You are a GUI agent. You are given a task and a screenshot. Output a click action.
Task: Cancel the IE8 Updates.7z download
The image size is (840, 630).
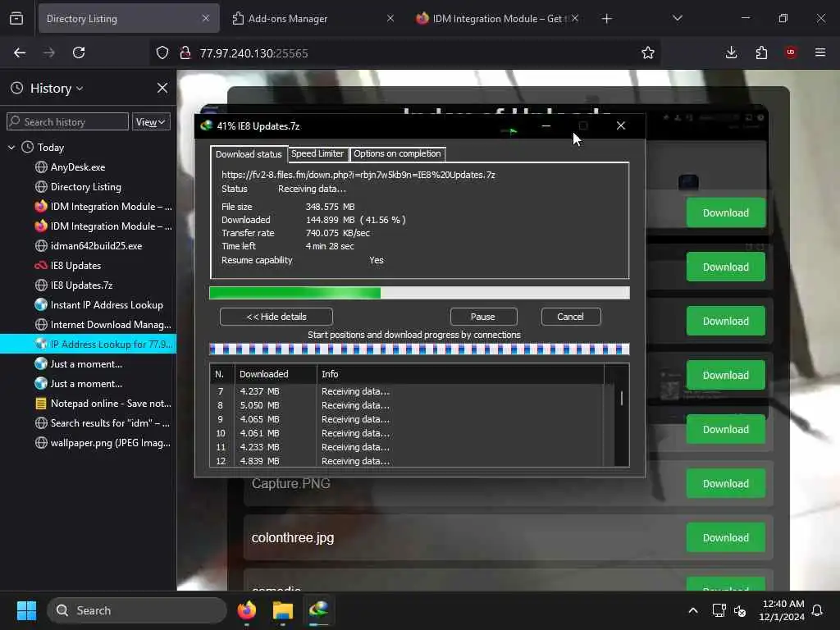[x=571, y=317]
